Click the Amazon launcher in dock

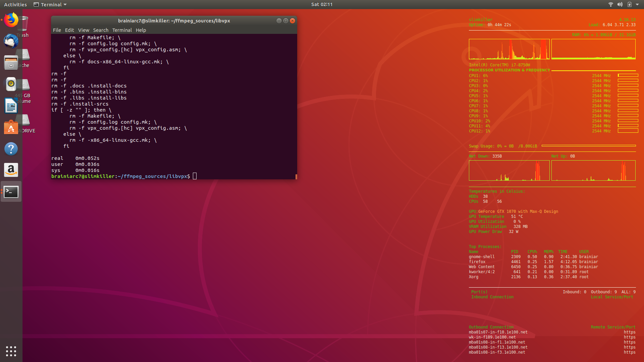[x=11, y=170]
